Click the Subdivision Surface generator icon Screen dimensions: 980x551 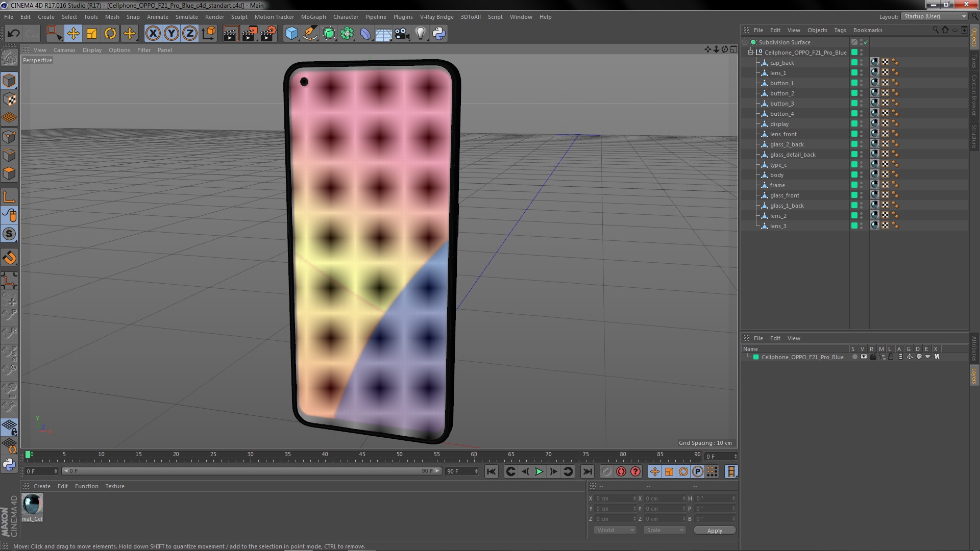(329, 34)
